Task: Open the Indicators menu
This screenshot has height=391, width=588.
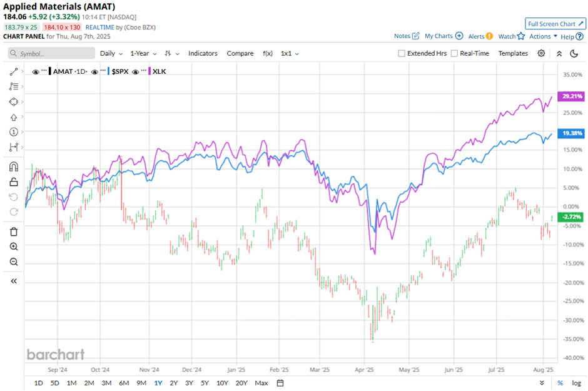Action: pos(203,54)
